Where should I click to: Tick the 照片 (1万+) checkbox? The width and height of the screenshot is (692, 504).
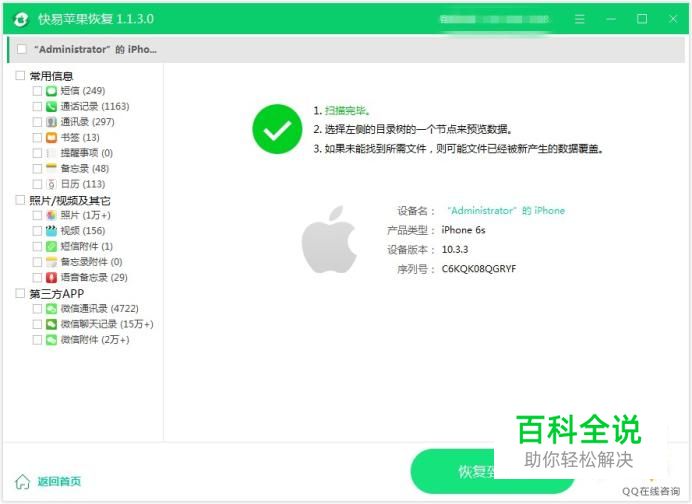pos(37,215)
